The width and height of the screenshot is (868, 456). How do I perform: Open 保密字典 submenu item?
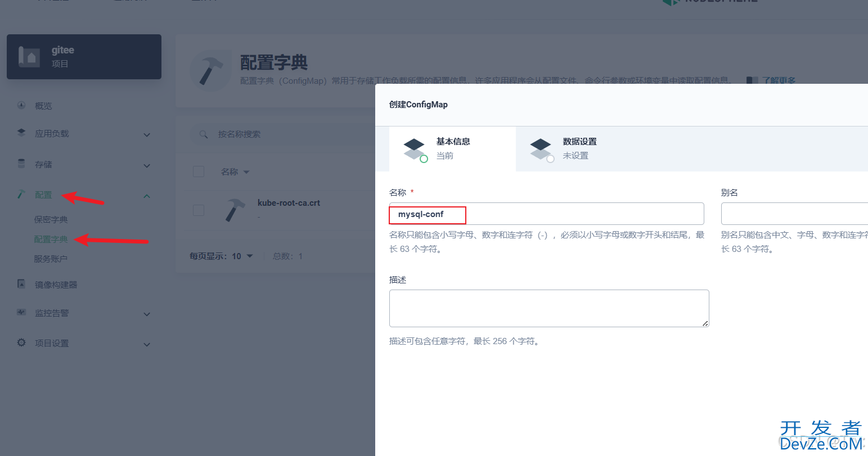51,219
